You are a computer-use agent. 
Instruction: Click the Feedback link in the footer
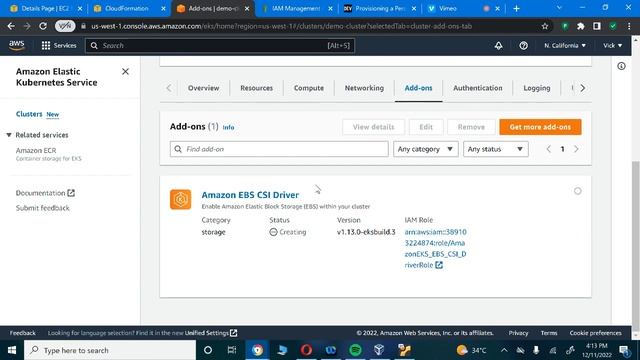pos(22,333)
